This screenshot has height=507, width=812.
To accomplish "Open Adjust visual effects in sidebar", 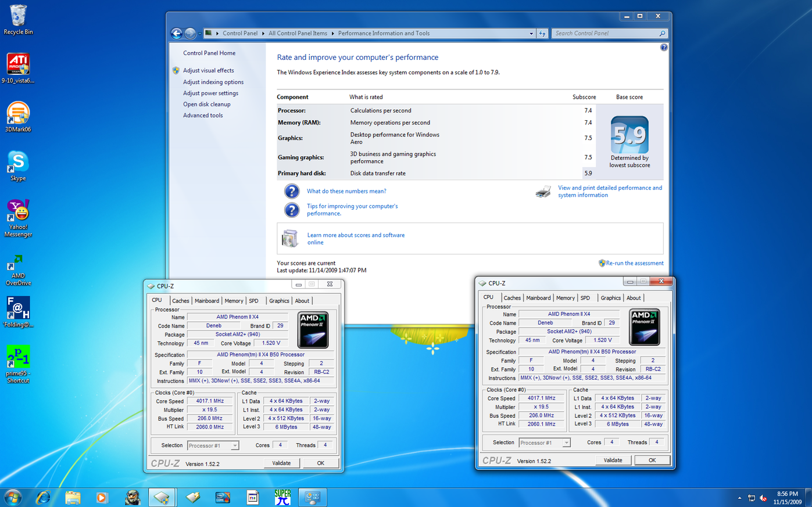I will point(209,71).
